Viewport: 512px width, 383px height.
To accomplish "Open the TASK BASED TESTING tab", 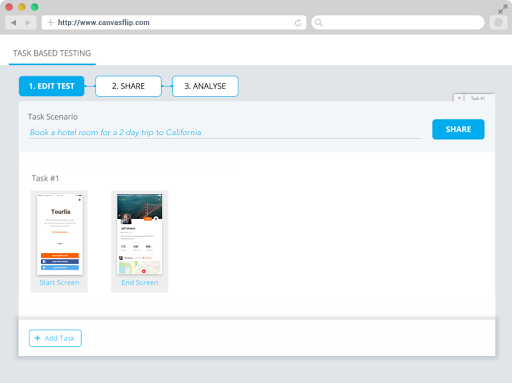I will pyautogui.click(x=52, y=53).
